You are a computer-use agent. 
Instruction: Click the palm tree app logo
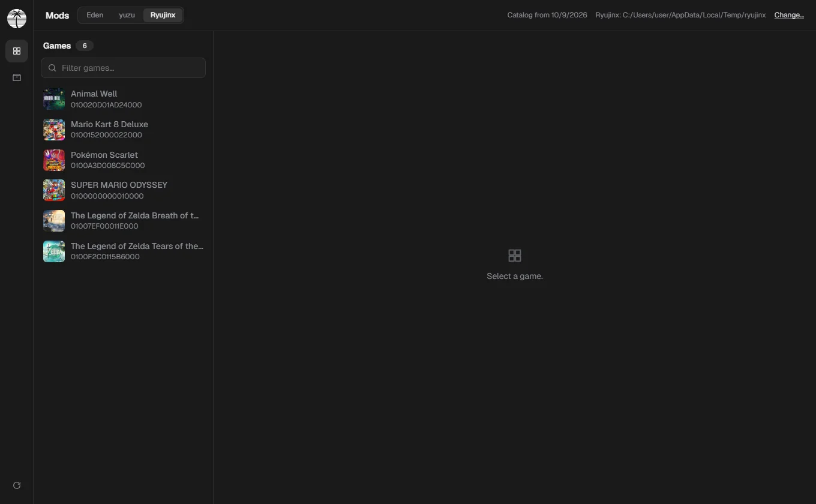[17, 19]
